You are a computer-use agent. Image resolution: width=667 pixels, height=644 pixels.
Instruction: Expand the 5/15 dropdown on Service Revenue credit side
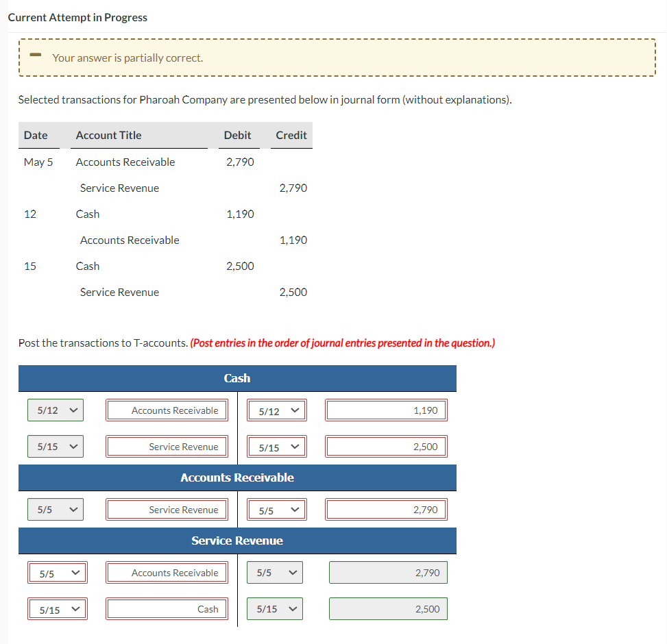click(x=274, y=608)
